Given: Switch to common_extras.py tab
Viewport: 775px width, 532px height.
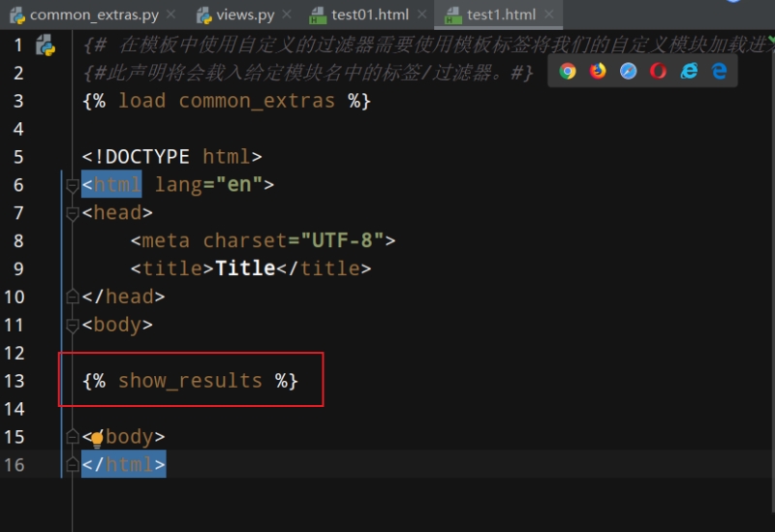Looking at the screenshot, I should (94, 15).
